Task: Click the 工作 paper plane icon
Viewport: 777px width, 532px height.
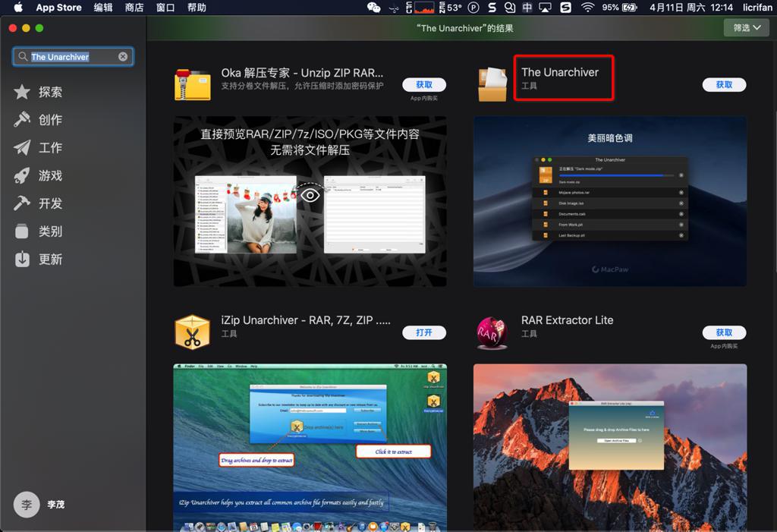Action: 22,147
